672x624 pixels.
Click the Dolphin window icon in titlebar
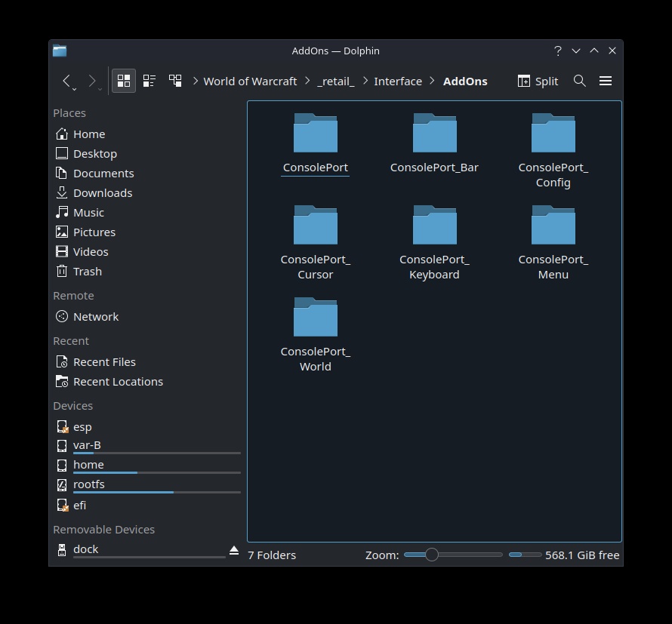60,51
